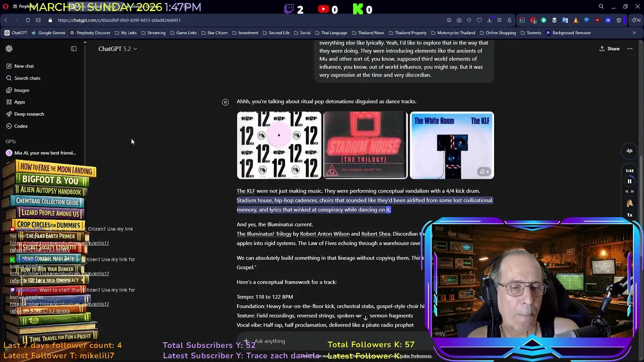644x362 pixels.
Task: Open the Stadium House Trilogy thumbnail
Action: point(365,145)
